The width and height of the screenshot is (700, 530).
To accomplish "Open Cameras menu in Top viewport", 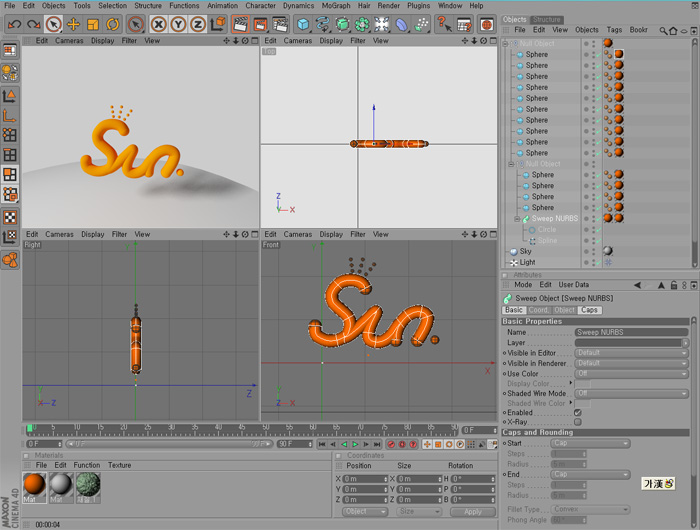I will point(297,41).
